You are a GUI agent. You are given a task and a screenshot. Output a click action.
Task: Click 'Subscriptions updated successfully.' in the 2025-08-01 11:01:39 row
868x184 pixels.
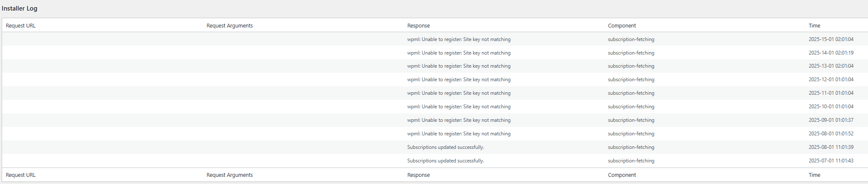click(x=446, y=147)
